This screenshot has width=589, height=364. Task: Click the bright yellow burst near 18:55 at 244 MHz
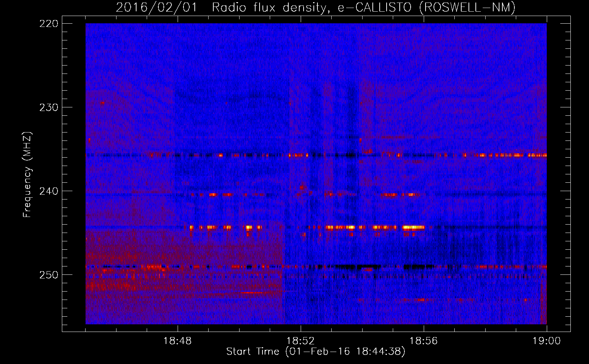pos(414,227)
